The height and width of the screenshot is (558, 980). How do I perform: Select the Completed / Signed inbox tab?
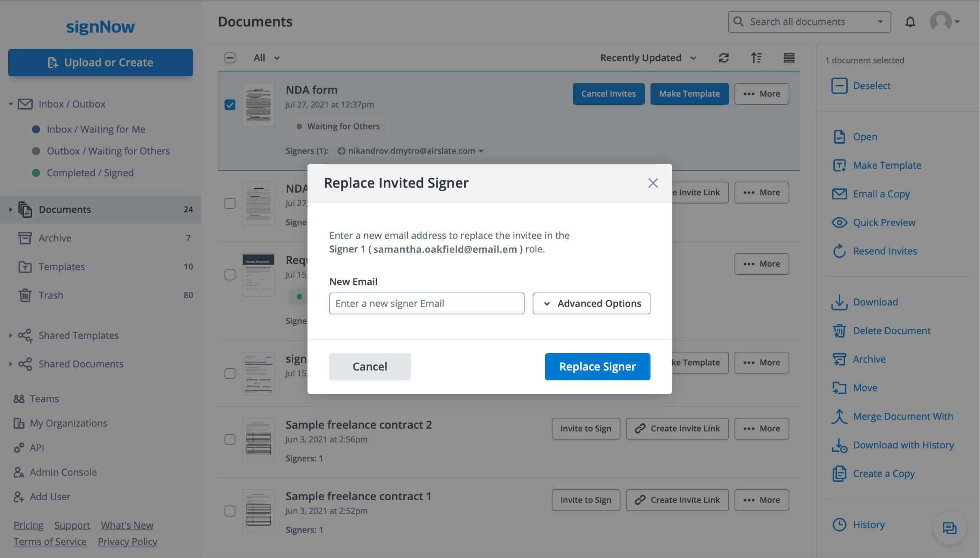pos(90,172)
